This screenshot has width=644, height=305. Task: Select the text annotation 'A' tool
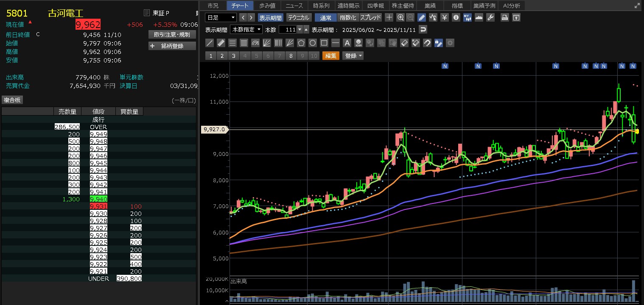click(x=347, y=43)
